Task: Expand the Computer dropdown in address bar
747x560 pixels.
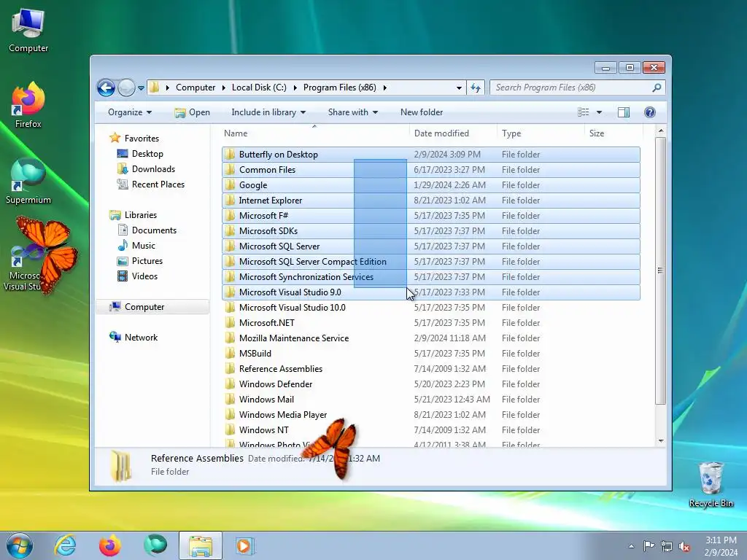Action: pyautogui.click(x=224, y=87)
